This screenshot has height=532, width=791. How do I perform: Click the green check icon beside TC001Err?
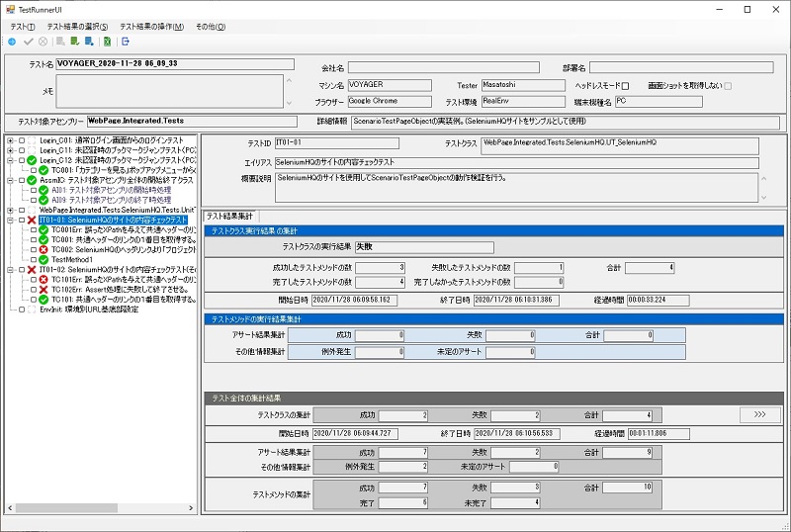pyautogui.click(x=44, y=229)
